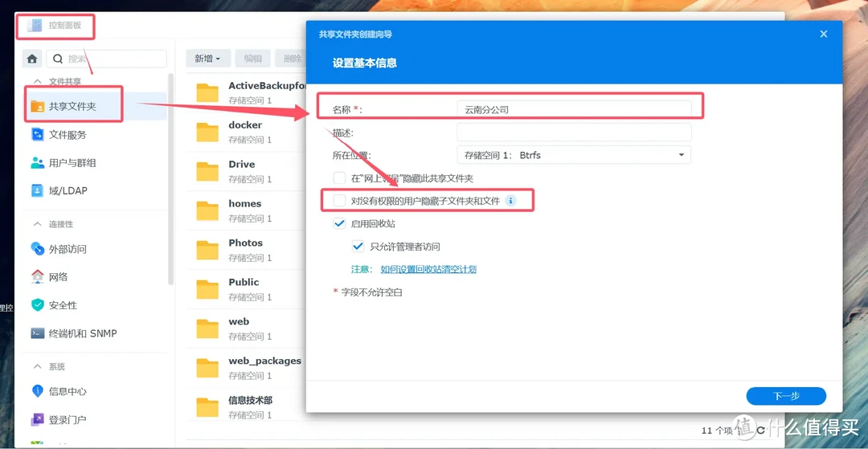Screen dimensions: 868x449
Task: Click the ActiveBackup folder icon
Action: pos(207,92)
